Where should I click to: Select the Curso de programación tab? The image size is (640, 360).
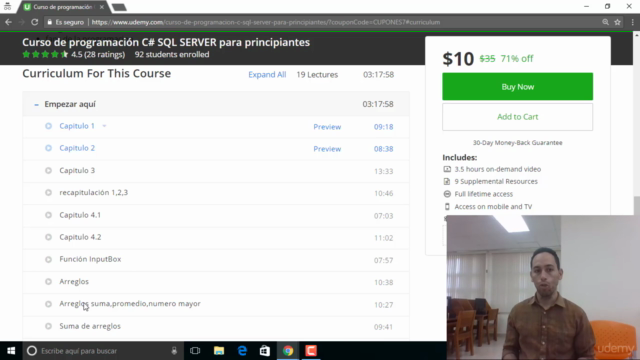coord(61,7)
